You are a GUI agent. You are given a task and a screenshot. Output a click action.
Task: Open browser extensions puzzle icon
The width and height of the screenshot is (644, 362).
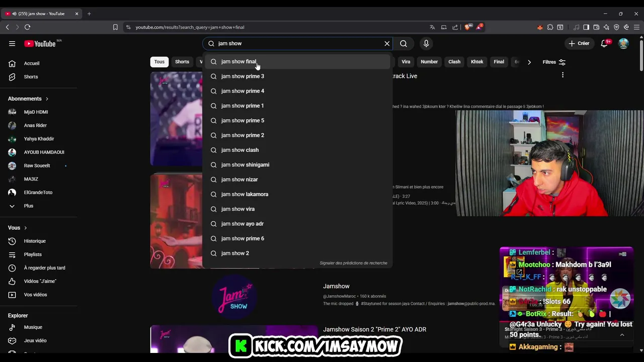point(550,27)
